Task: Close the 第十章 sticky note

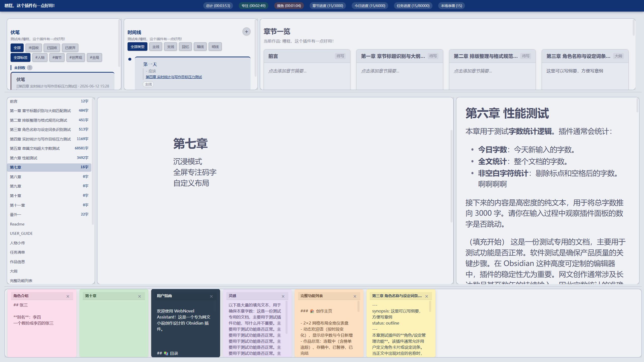Action: click(139, 296)
